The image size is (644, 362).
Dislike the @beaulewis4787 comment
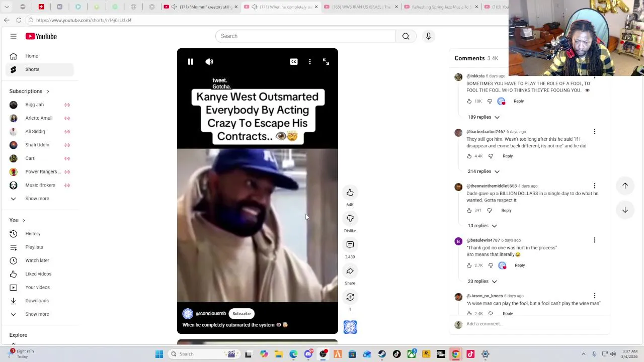pos(491,265)
